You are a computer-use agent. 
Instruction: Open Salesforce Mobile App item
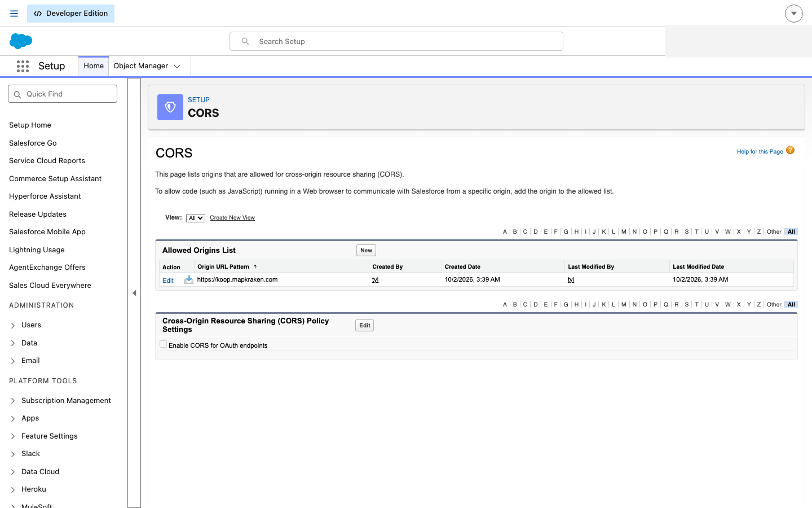coord(47,232)
